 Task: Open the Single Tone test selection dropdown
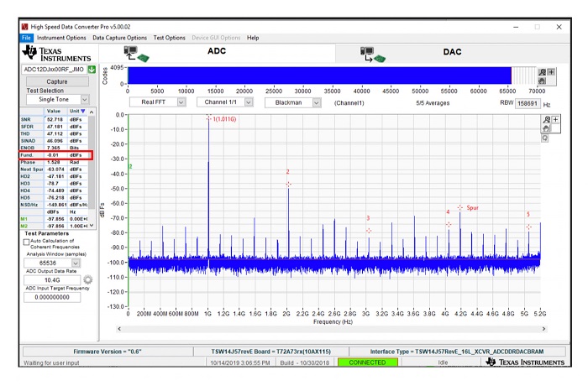click(x=85, y=100)
